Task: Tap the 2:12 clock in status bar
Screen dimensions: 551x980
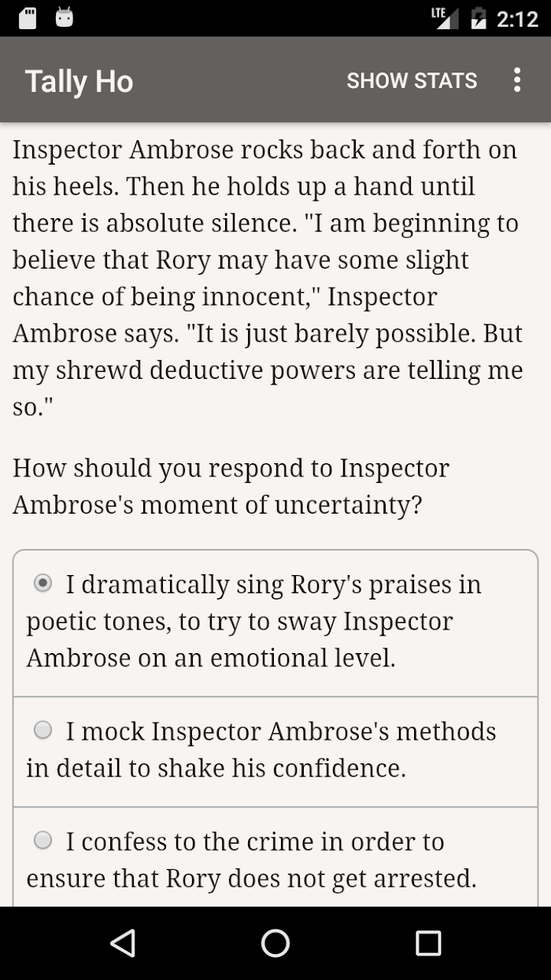Action: [x=517, y=19]
